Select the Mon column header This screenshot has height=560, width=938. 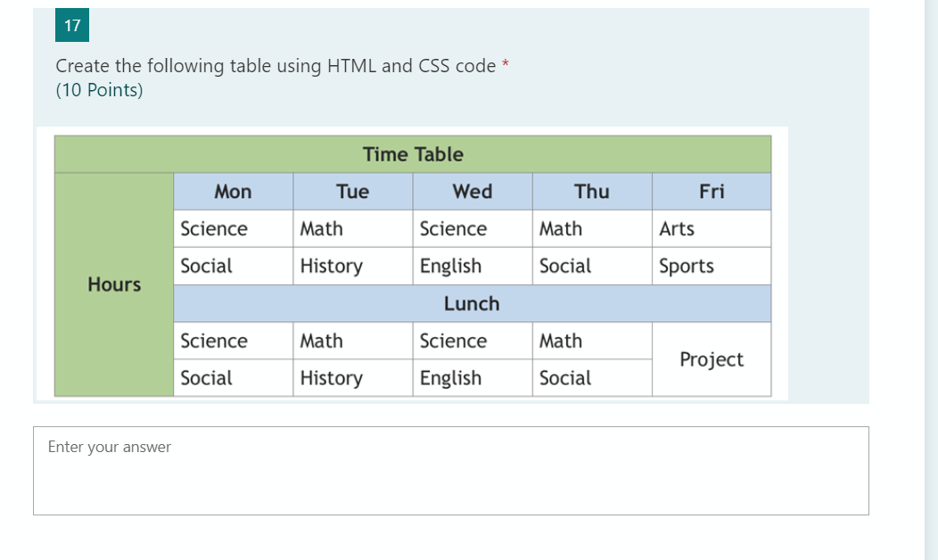pyautogui.click(x=233, y=192)
